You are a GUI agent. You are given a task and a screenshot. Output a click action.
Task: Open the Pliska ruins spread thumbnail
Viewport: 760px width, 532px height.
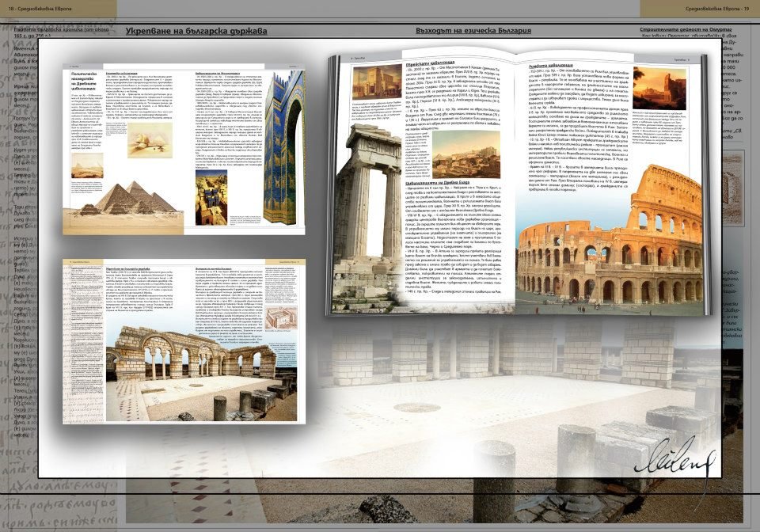(x=184, y=341)
